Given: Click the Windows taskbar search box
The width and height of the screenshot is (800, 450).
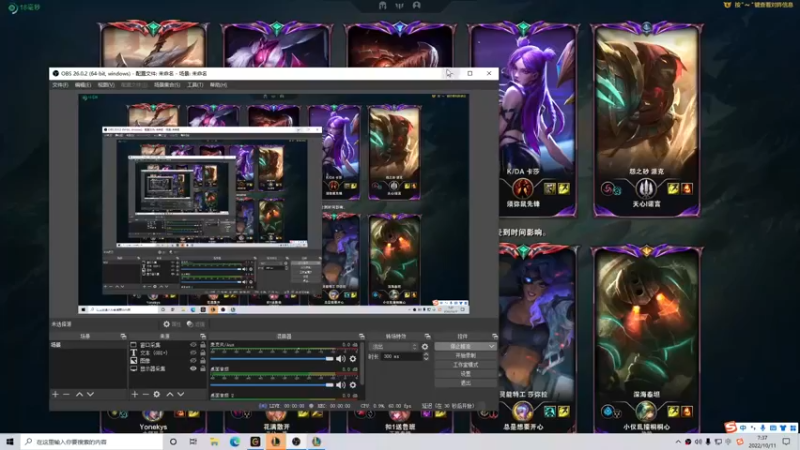Looking at the screenshot, I should (93, 442).
